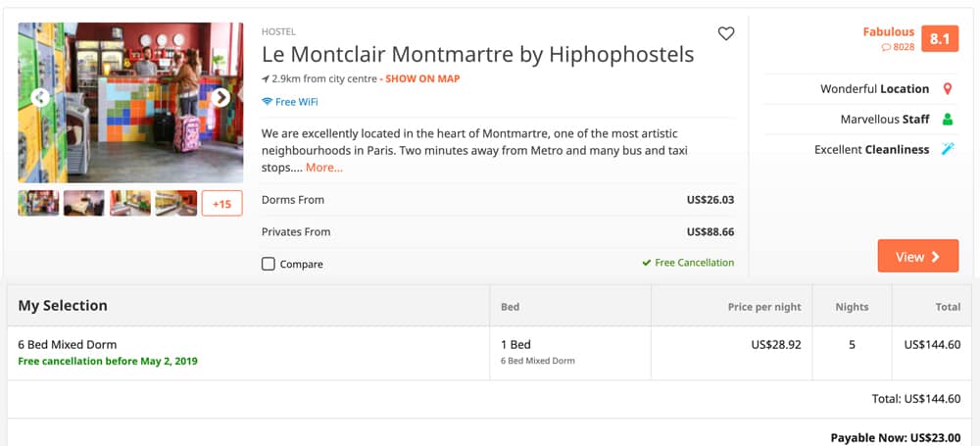Click the Excellent Cleanliness spray icon
The width and height of the screenshot is (980, 446).
click(x=947, y=150)
